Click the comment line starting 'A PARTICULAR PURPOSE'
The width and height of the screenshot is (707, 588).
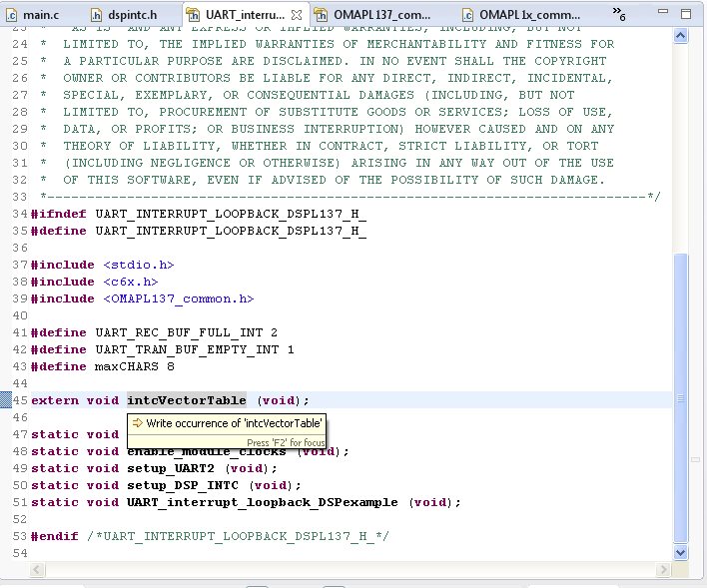click(335, 61)
